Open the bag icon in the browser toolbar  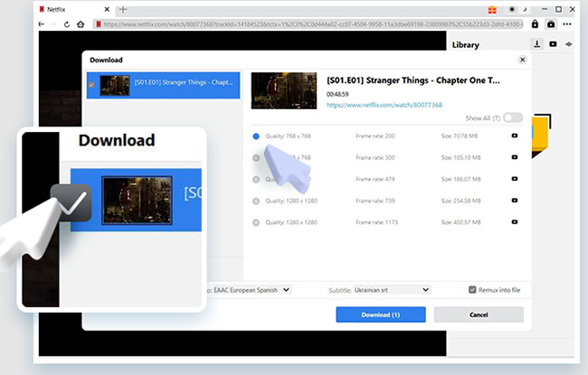pyautogui.click(x=551, y=24)
